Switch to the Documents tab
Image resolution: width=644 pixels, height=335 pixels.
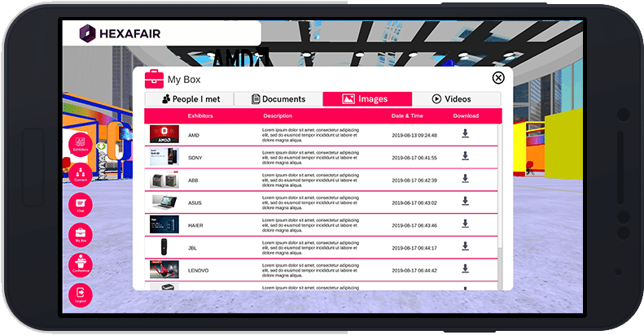pyautogui.click(x=278, y=99)
